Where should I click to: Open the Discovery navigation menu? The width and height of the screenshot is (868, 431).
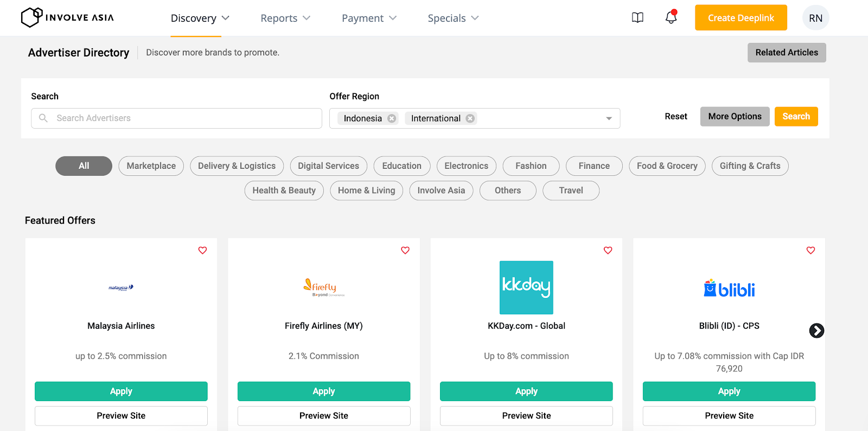200,18
